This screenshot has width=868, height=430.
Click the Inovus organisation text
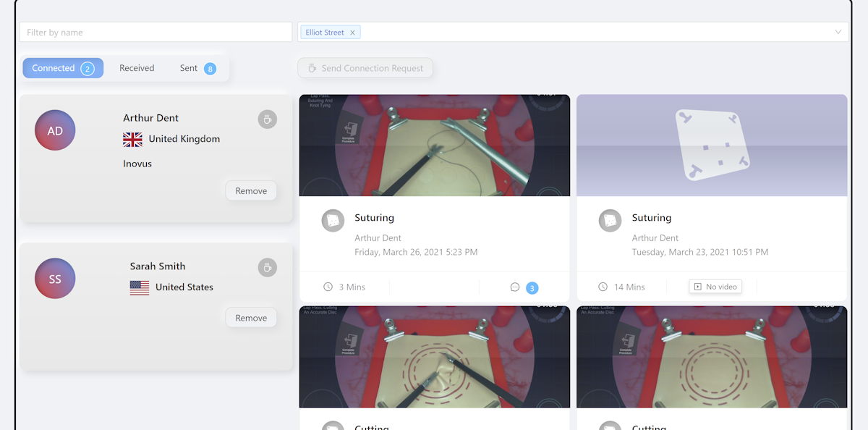(x=137, y=164)
